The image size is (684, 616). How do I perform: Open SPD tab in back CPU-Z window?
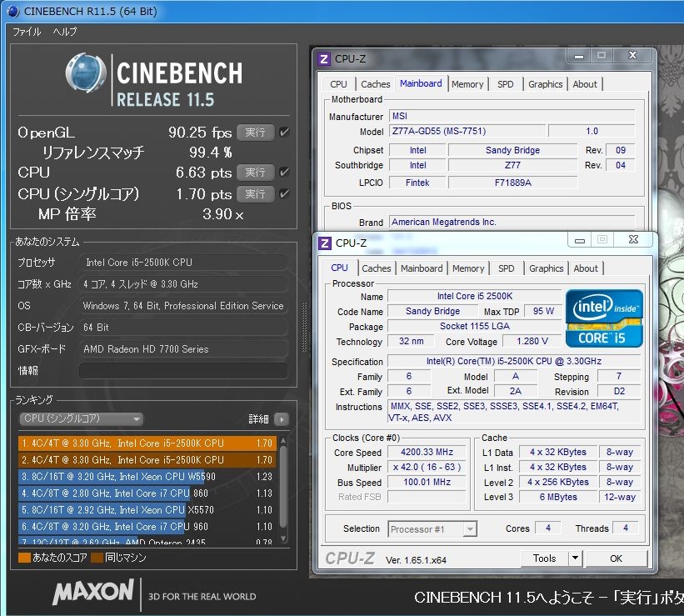click(x=505, y=84)
